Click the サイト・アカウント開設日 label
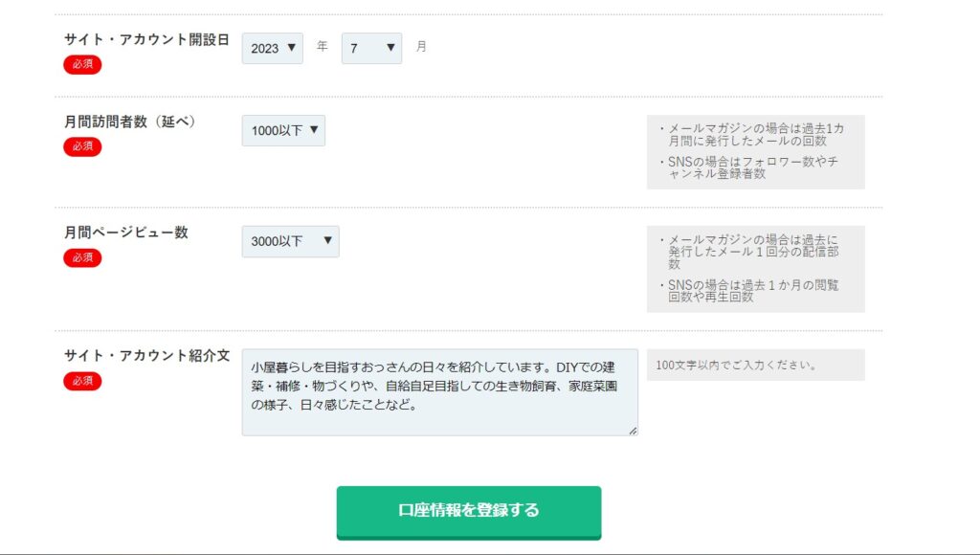The height and width of the screenshot is (555, 980). click(x=146, y=39)
